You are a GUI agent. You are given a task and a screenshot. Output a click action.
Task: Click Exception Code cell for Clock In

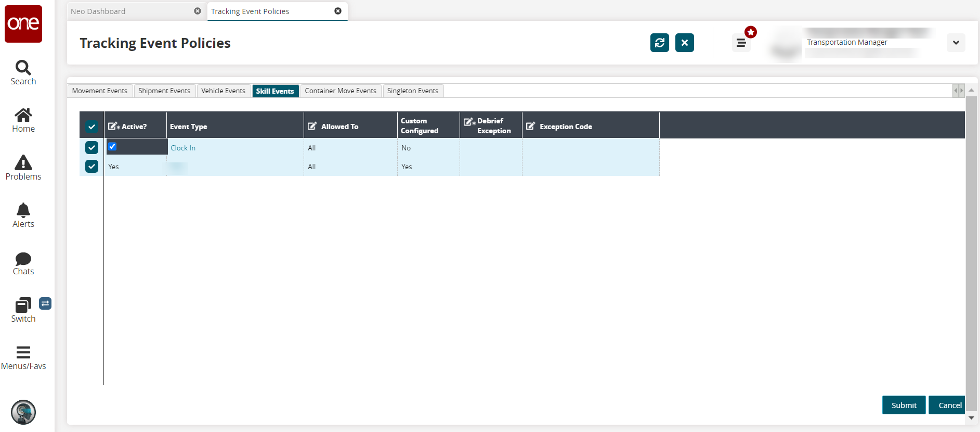coord(591,148)
